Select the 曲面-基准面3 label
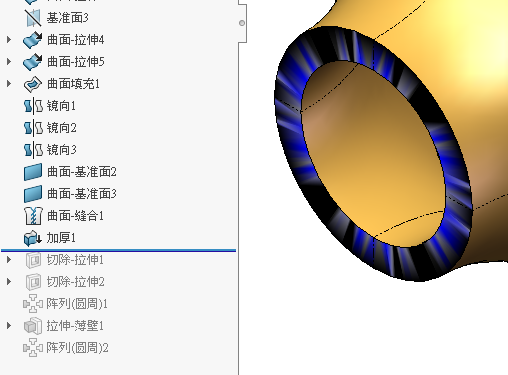The height and width of the screenshot is (375, 508). [82, 194]
